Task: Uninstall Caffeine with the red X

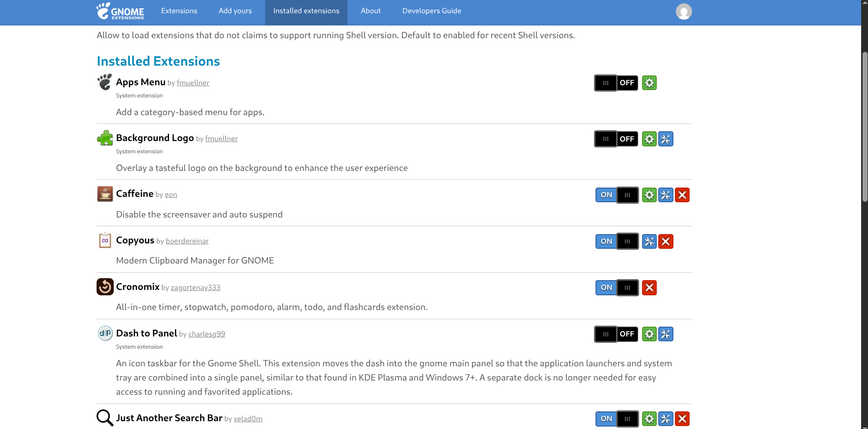Action: [x=682, y=195]
